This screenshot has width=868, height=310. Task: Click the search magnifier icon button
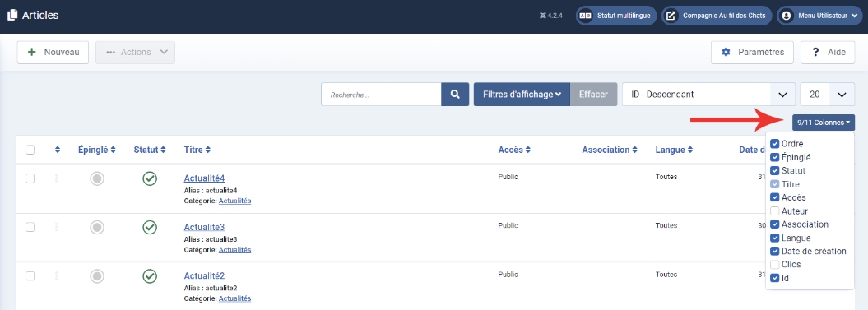pyautogui.click(x=455, y=94)
